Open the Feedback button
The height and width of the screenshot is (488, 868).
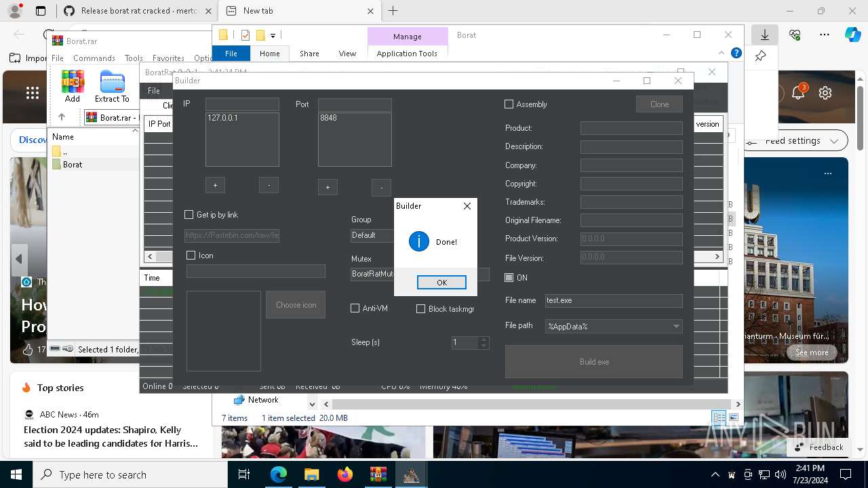(818, 447)
